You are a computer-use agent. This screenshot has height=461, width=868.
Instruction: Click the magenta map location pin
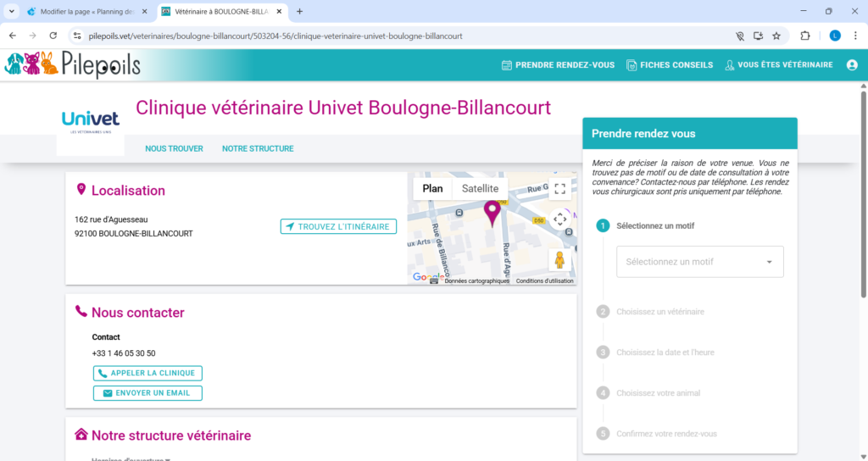pyautogui.click(x=492, y=213)
